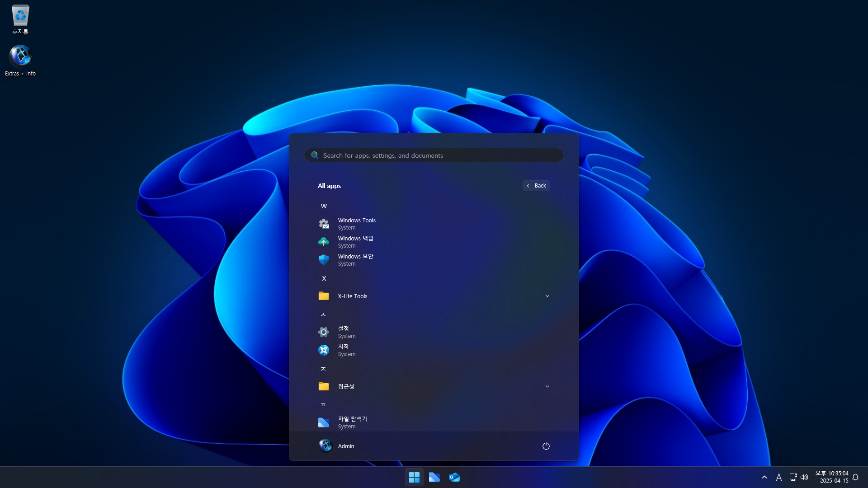Go Back to pinned apps

(536, 186)
